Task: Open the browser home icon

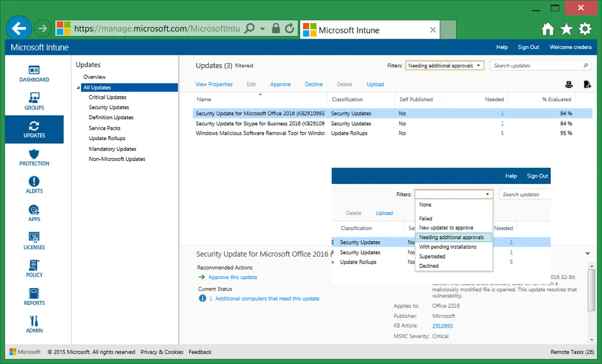Action: (548, 29)
